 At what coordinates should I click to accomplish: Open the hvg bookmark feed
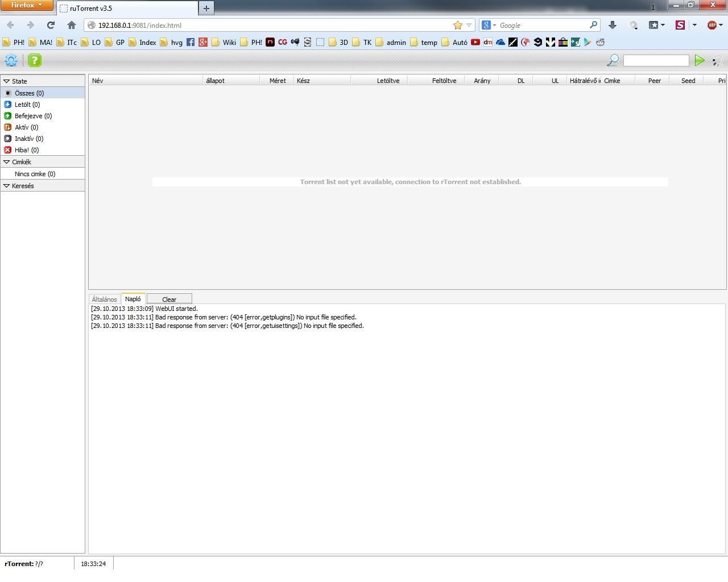(171, 42)
